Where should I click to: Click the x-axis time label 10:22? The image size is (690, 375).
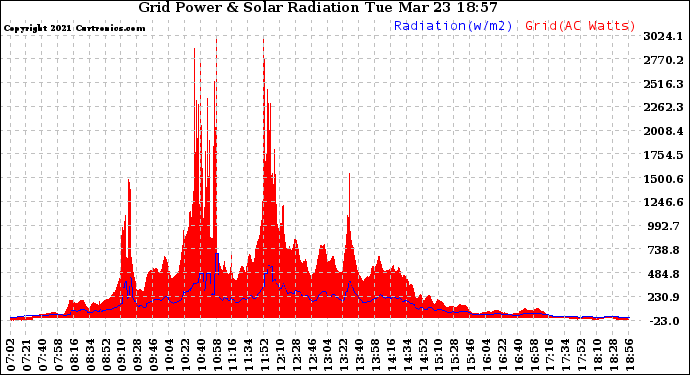185,355
